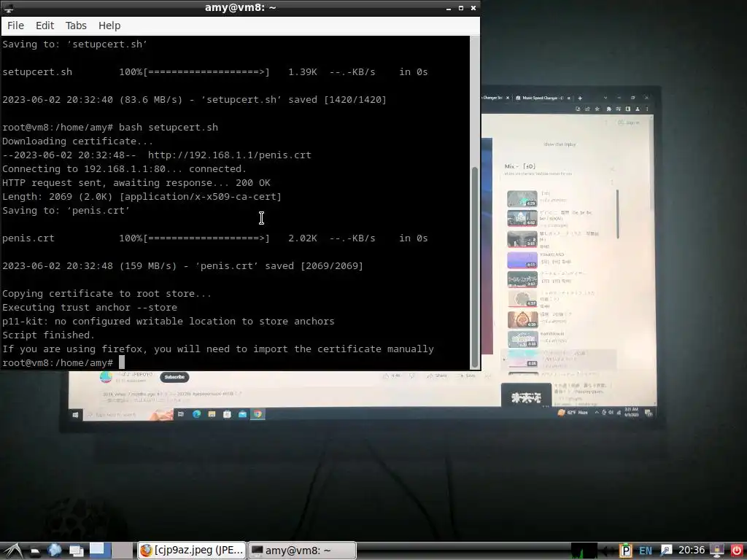Open the clipboard manager P icon
Screen dimensions: 747x560
[625, 551]
